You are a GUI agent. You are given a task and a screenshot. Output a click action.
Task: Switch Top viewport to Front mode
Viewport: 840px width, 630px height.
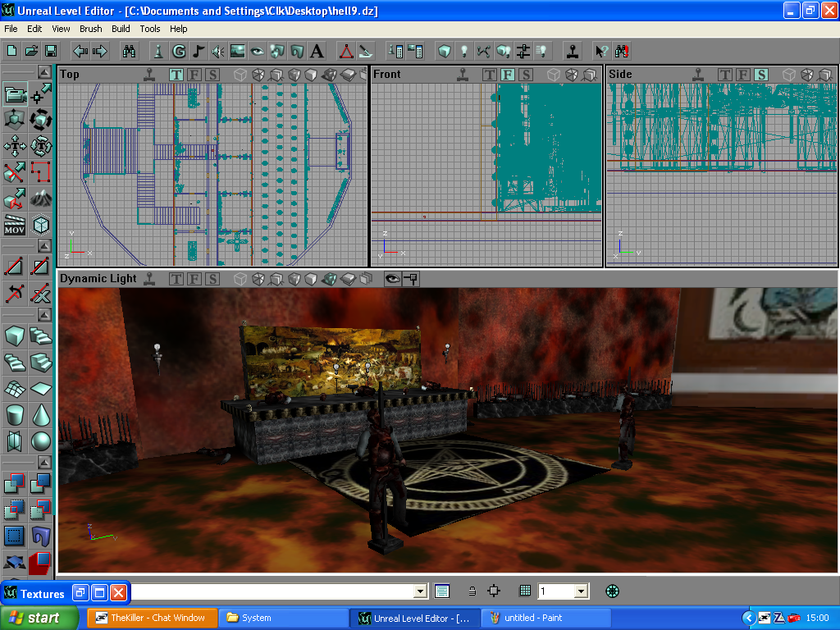pyautogui.click(x=194, y=75)
